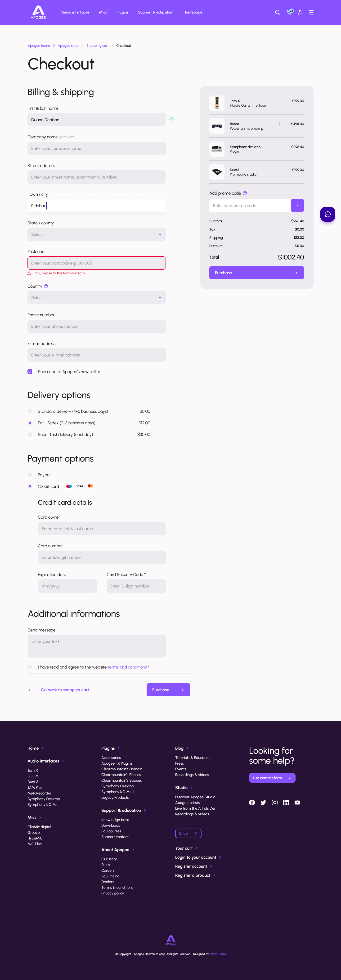
Task: Open the Audio interfaces menu
Action: point(75,12)
